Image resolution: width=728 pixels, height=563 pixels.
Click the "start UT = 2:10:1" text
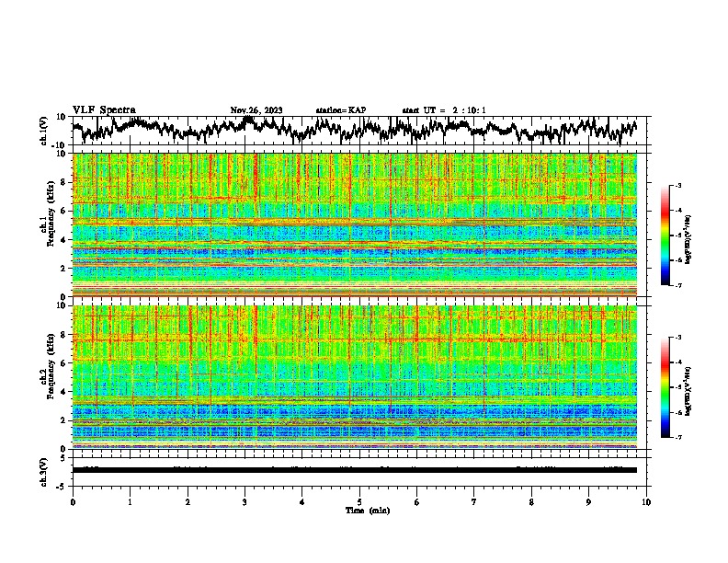pyautogui.click(x=444, y=110)
